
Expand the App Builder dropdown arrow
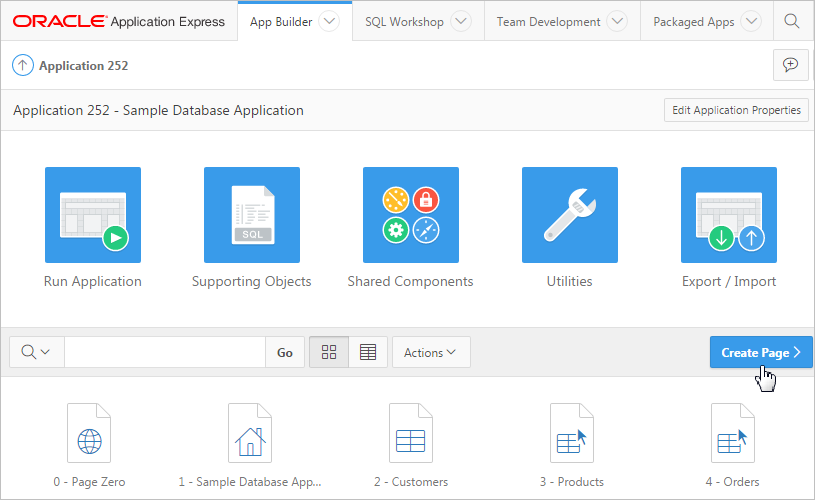click(x=328, y=21)
